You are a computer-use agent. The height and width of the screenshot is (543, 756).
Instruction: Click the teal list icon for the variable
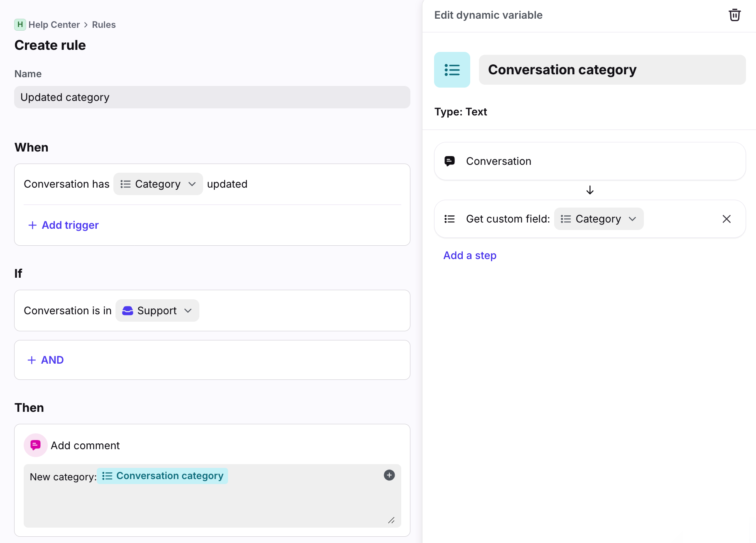(452, 70)
